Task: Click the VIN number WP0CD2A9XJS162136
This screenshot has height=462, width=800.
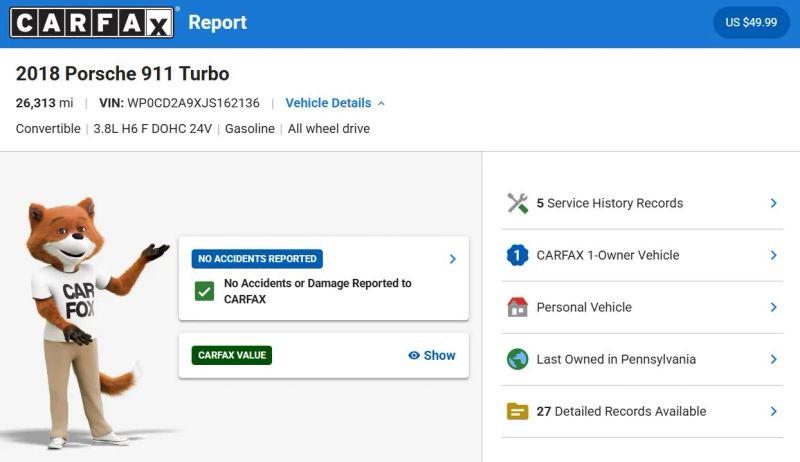Action: tap(193, 103)
